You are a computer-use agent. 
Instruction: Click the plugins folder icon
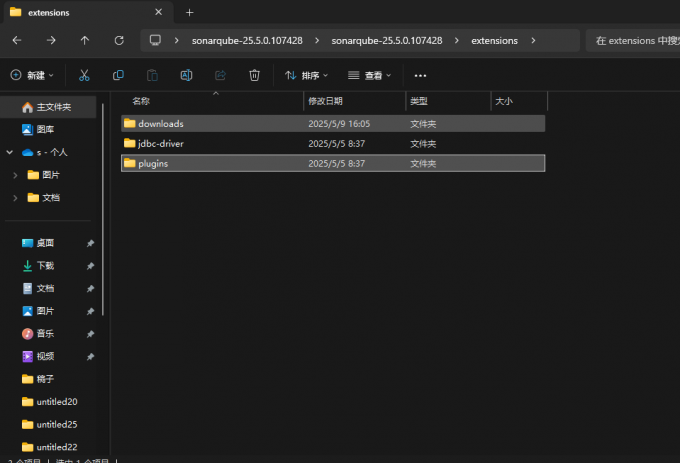click(x=130, y=163)
